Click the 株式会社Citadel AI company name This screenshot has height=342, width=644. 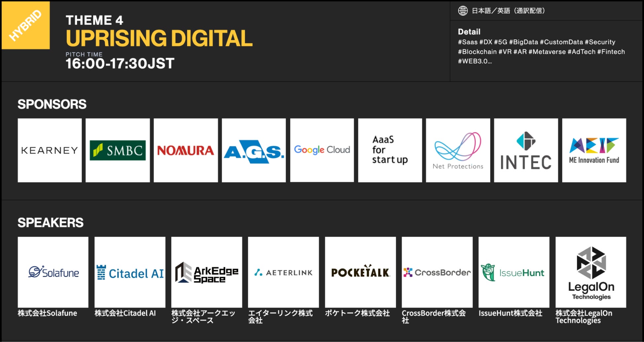[125, 313]
